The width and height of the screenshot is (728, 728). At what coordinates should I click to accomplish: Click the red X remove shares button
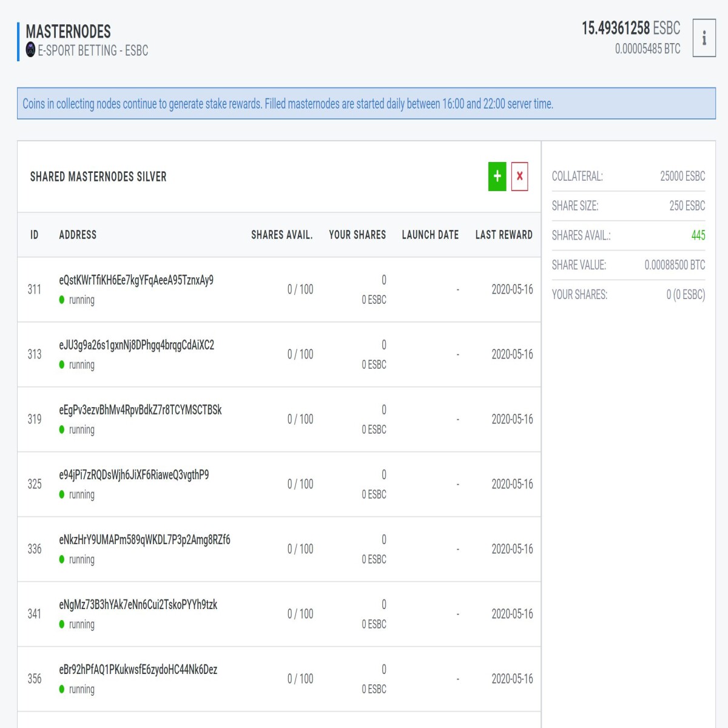pos(519,177)
